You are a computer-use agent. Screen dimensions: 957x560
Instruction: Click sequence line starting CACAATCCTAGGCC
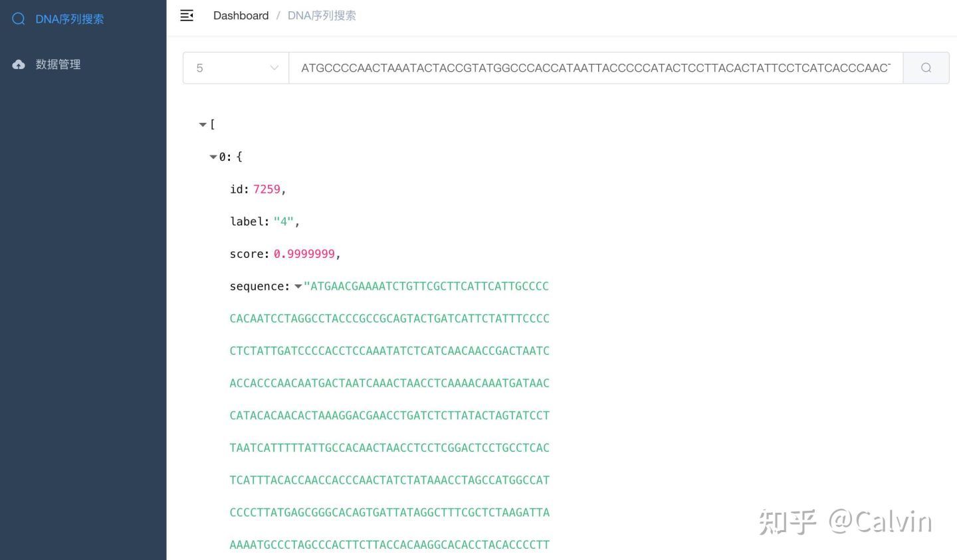pos(389,318)
